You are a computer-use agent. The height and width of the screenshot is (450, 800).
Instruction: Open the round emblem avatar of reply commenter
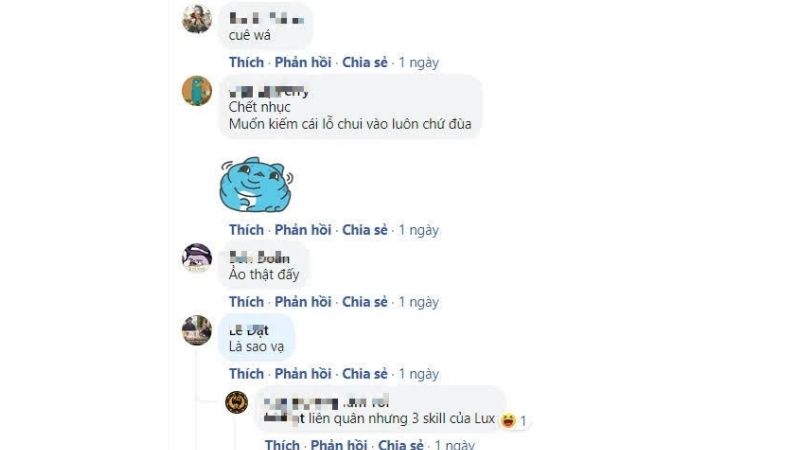237,403
